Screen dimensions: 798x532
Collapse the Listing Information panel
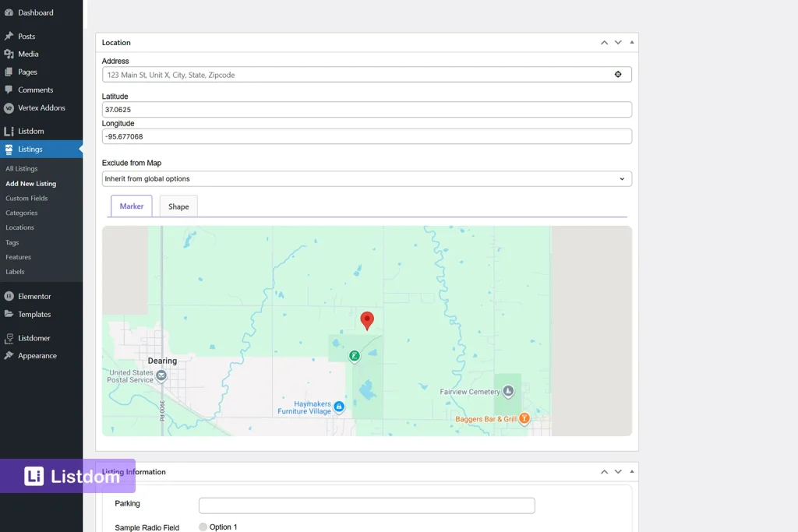point(604,471)
